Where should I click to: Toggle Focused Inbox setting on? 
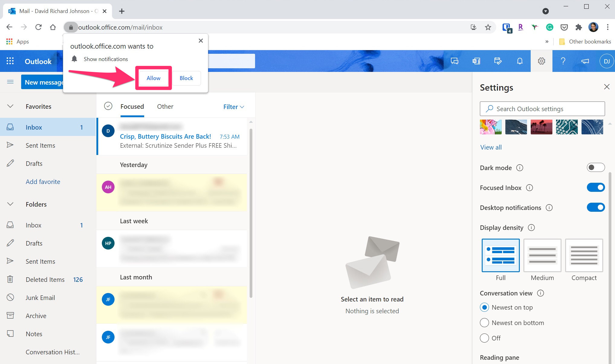pyautogui.click(x=595, y=188)
